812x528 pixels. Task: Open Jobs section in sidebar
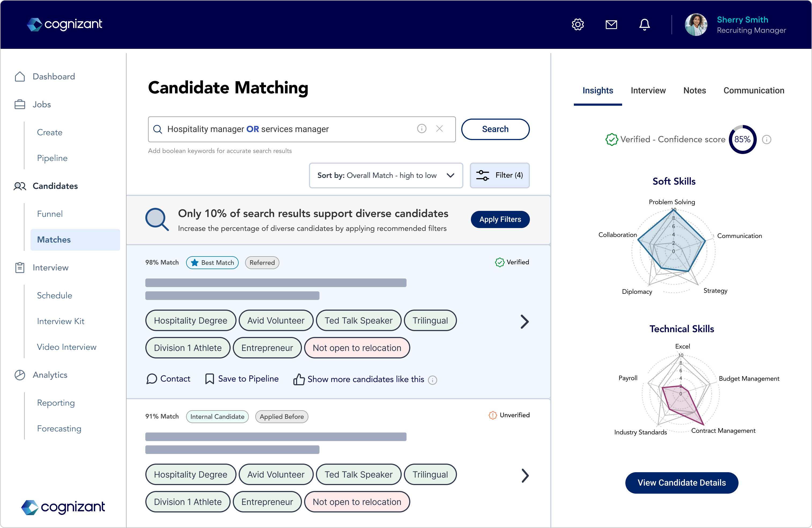42,104
